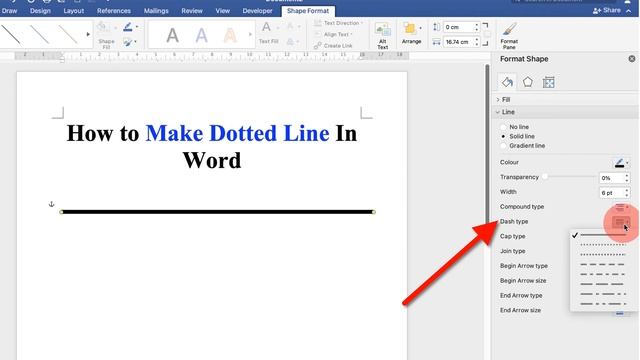Switch to the Mailings tab

(156, 11)
